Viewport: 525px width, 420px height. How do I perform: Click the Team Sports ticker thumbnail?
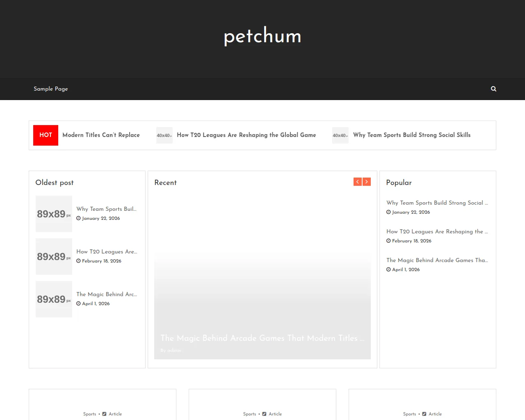tap(340, 135)
